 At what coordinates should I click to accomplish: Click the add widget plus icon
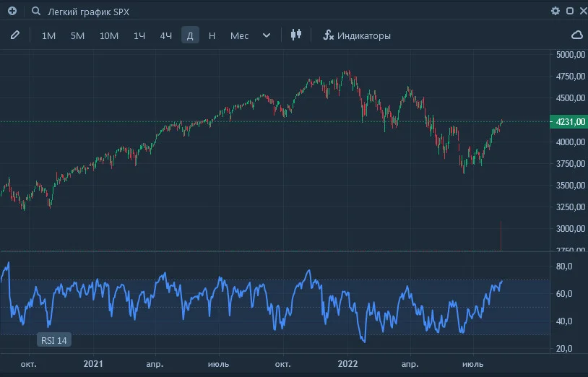tap(12, 12)
